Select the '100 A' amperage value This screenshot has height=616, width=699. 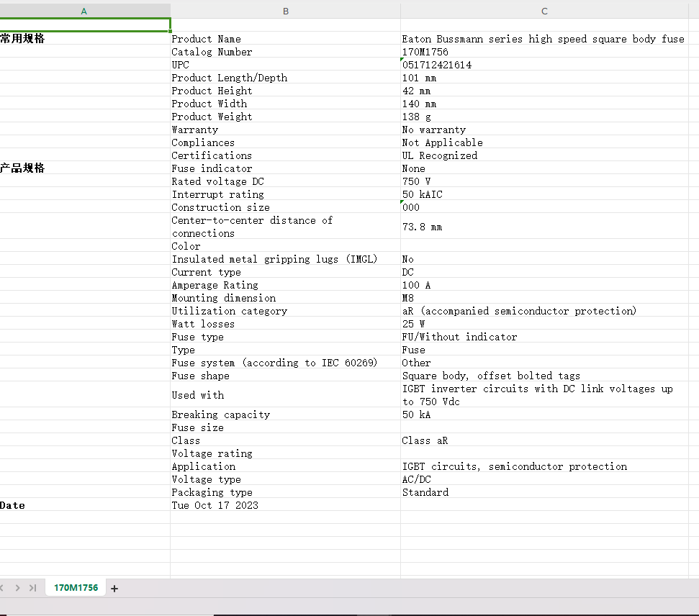coord(544,285)
